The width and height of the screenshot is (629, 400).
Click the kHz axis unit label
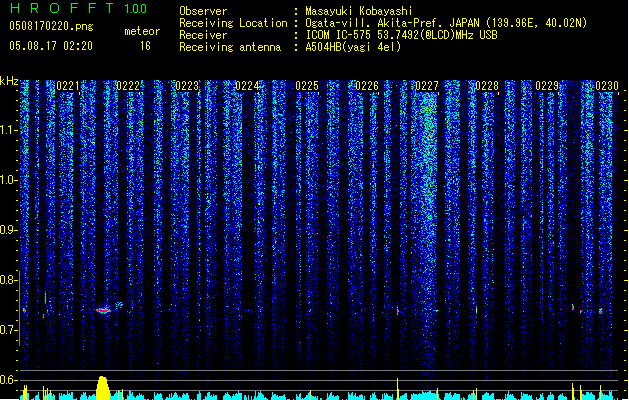pyautogui.click(x=9, y=81)
